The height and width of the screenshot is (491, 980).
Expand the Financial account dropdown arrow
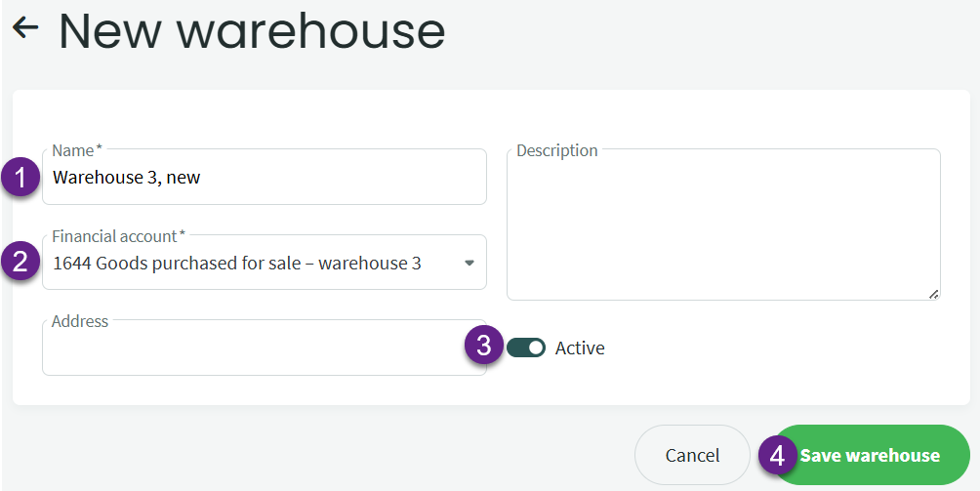tap(470, 263)
